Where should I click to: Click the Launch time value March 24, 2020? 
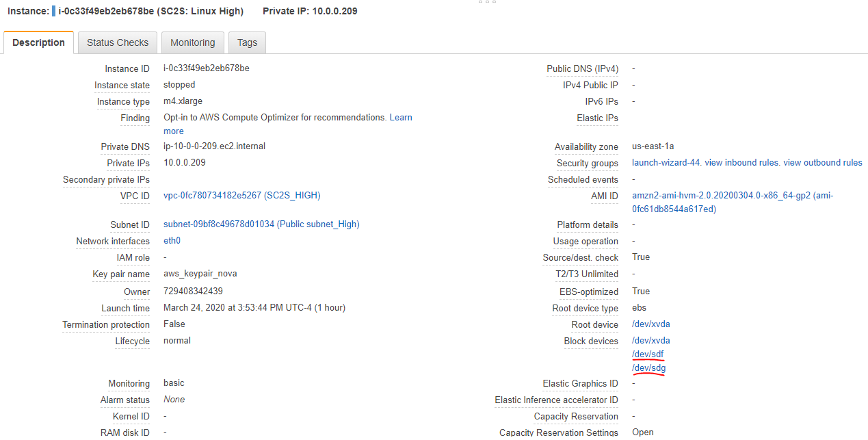254,308
